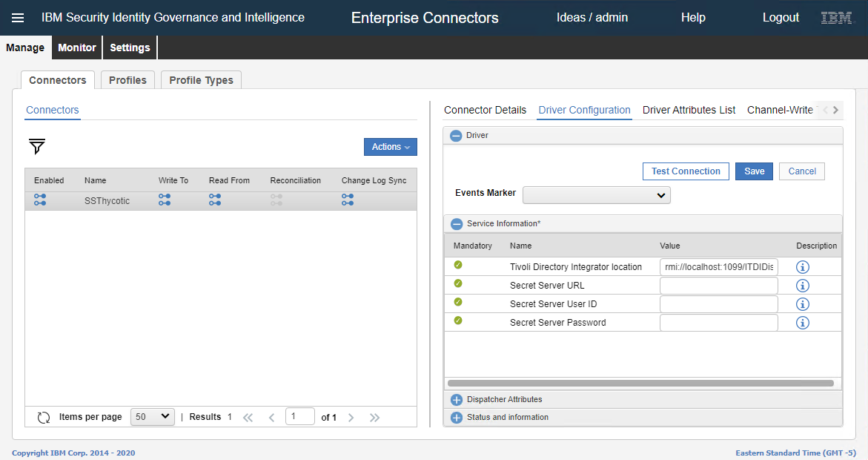Toggle Change Log Sync for SSThycotic
The width and height of the screenshot is (868, 460).
[x=347, y=200]
